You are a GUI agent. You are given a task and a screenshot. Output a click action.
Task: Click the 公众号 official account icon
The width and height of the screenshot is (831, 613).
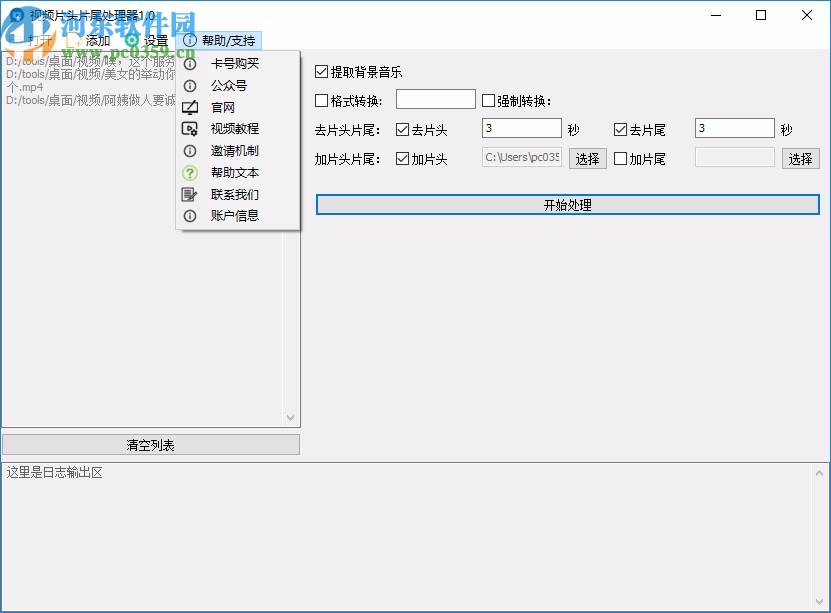[190, 84]
